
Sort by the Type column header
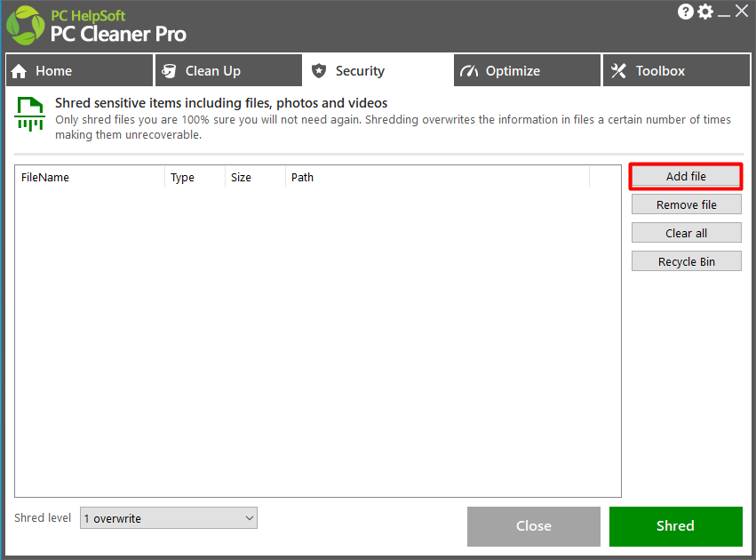195,178
